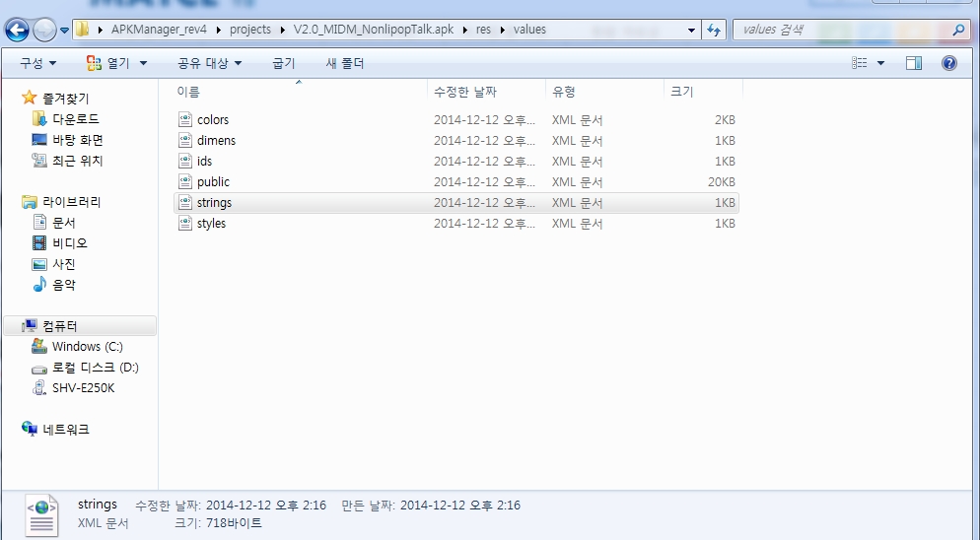Viewport: 980px width, 540px height.
Task: Open the 다운로드 folder in favorites
Action: [75, 119]
